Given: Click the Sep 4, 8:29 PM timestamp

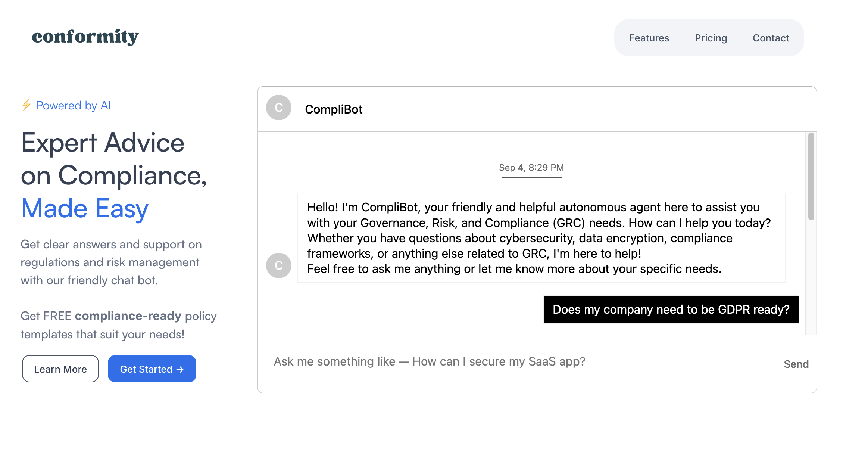Looking at the screenshot, I should [x=531, y=168].
